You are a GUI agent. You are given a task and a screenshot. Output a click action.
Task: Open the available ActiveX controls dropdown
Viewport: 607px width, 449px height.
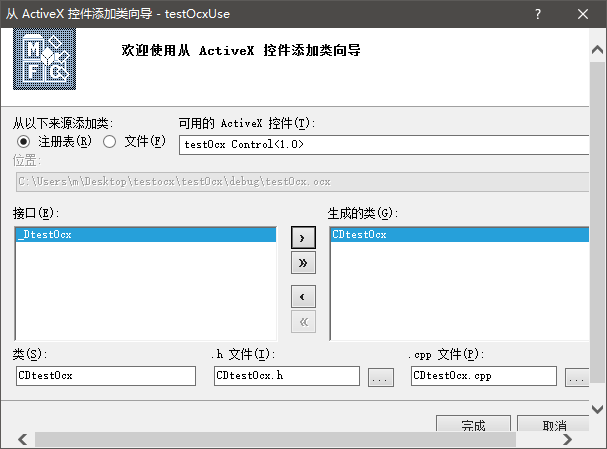coord(392,145)
